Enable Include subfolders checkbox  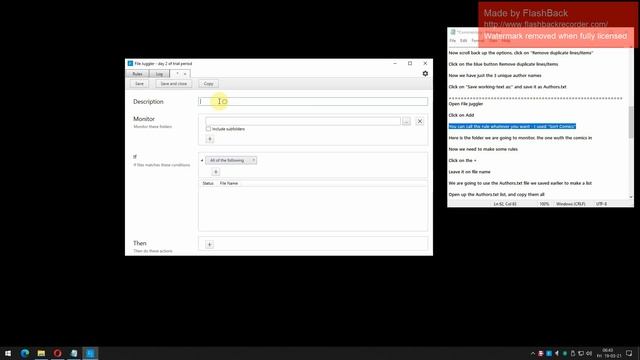209,129
